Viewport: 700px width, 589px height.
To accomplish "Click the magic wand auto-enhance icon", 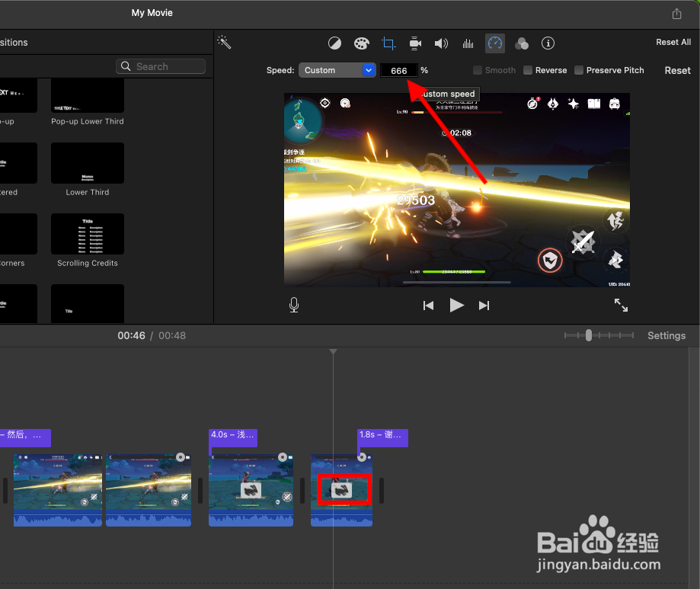I will 224,43.
